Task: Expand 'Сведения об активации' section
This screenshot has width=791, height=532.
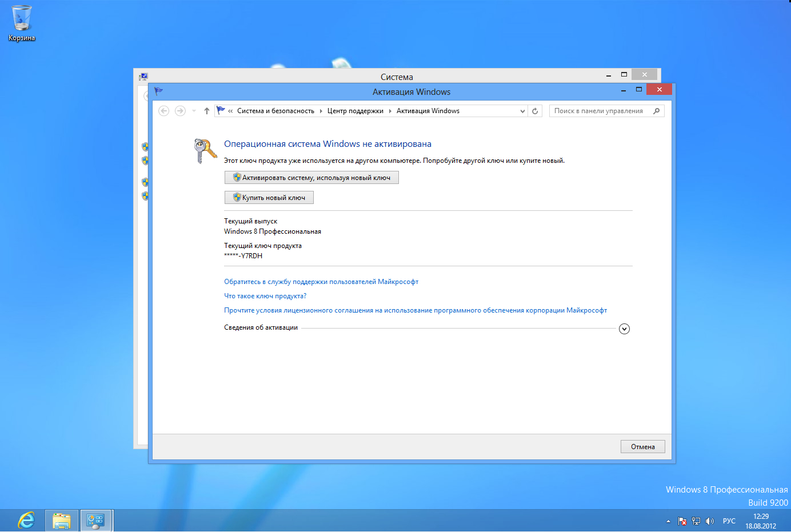Action: pos(624,329)
